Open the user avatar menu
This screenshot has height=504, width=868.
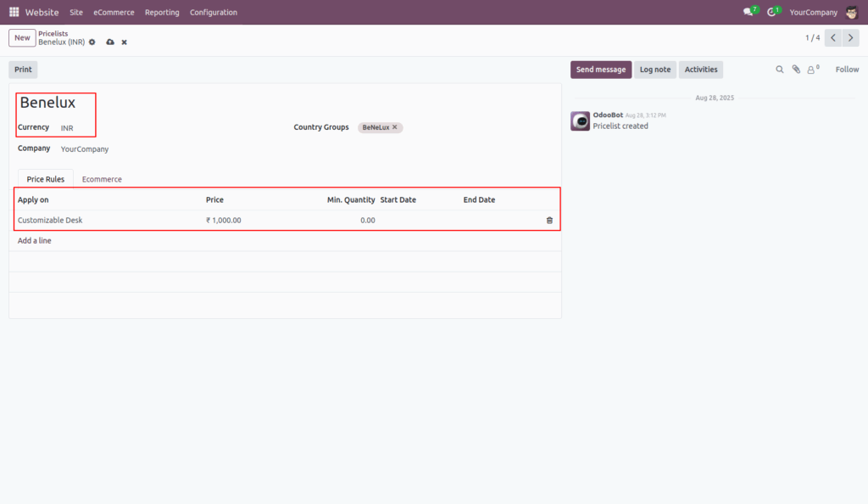coord(852,12)
